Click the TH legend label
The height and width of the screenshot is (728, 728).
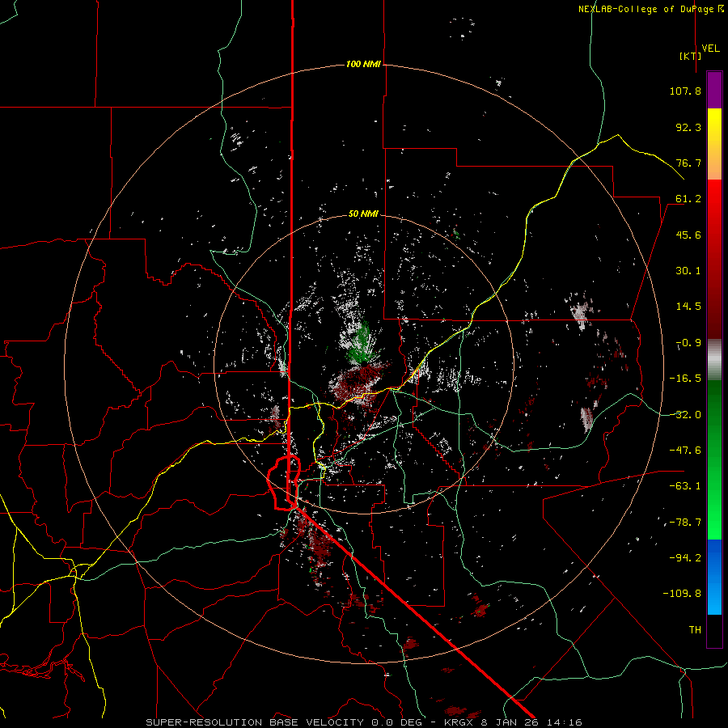(x=695, y=630)
